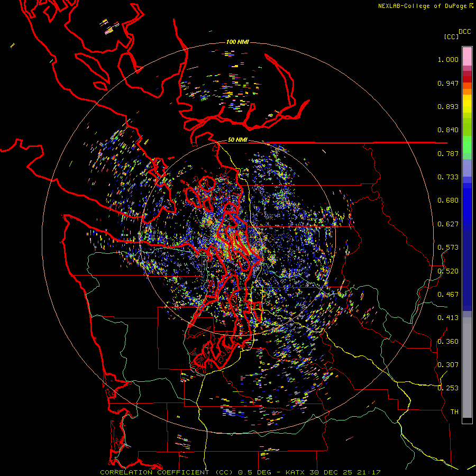The height and width of the screenshot is (476, 476).
Task: Click the 0.360 legend value
Action: [x=448, y=342]
